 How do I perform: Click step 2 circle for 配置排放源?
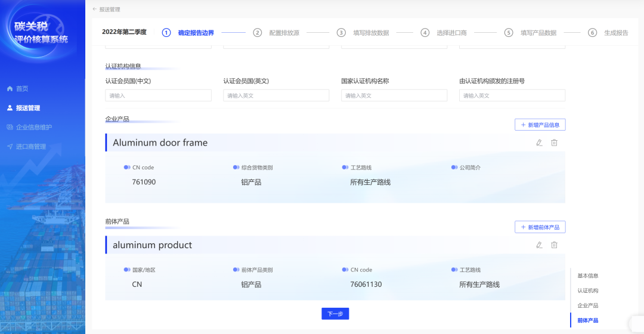258,32
